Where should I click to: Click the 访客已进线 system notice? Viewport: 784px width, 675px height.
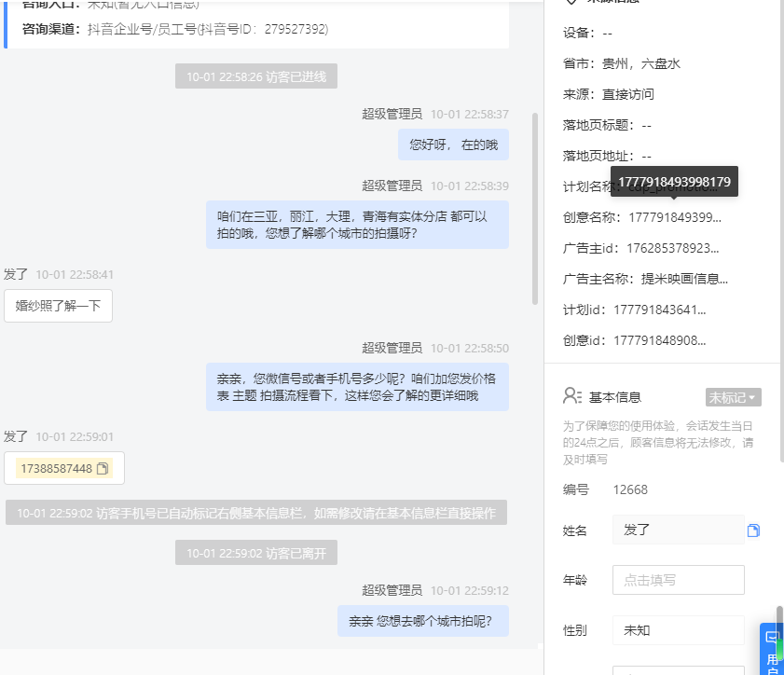pos(256,76)
